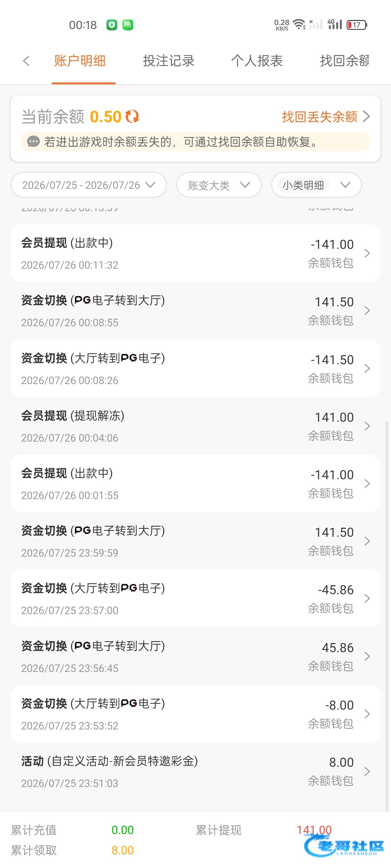Screen dimensions: 391x868
Task: Open the arrow beside 找回丢失余额
Action: click(x=367, y=116)
